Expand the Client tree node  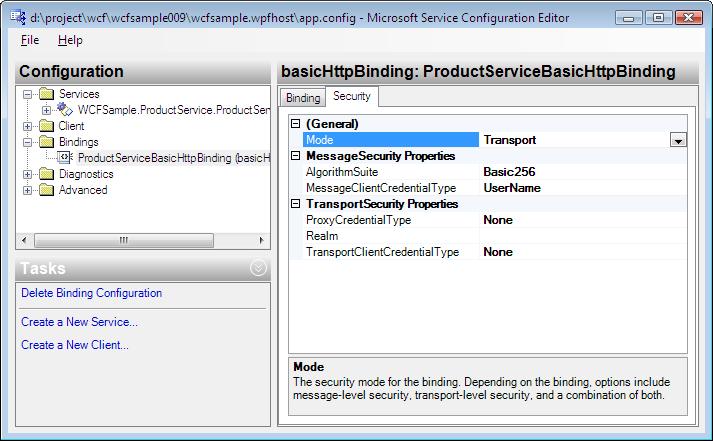27,126
